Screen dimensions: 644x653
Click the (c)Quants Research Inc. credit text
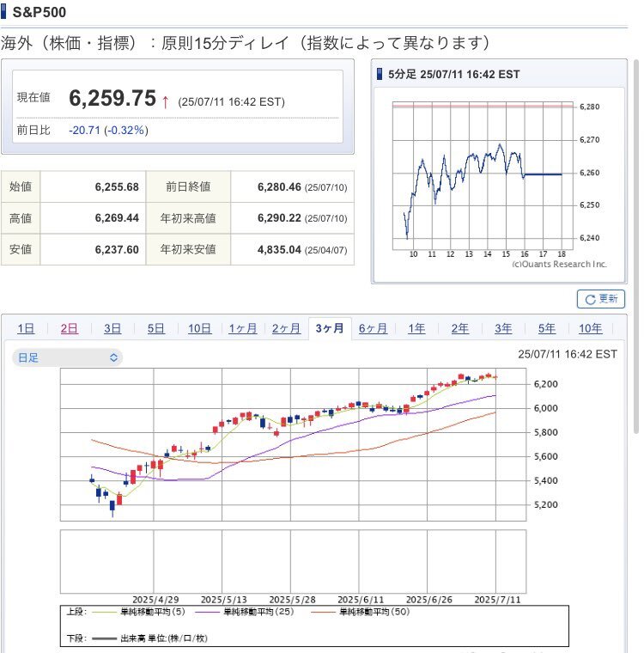[559, 265]
